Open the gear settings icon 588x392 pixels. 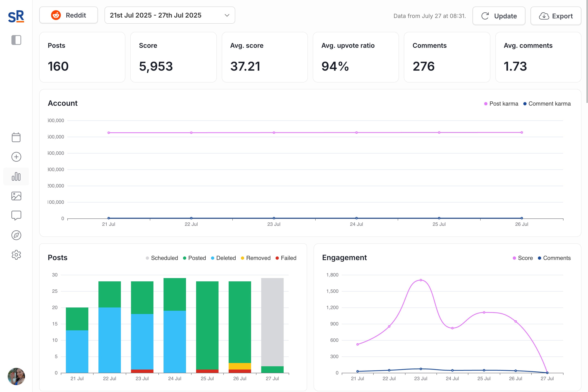[x=16, y=255]
